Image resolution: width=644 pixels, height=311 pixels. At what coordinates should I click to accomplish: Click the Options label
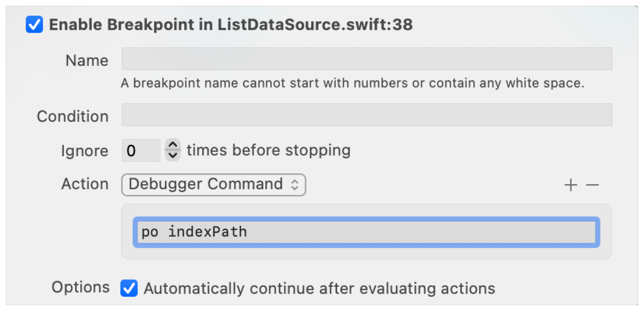point(80,287)
